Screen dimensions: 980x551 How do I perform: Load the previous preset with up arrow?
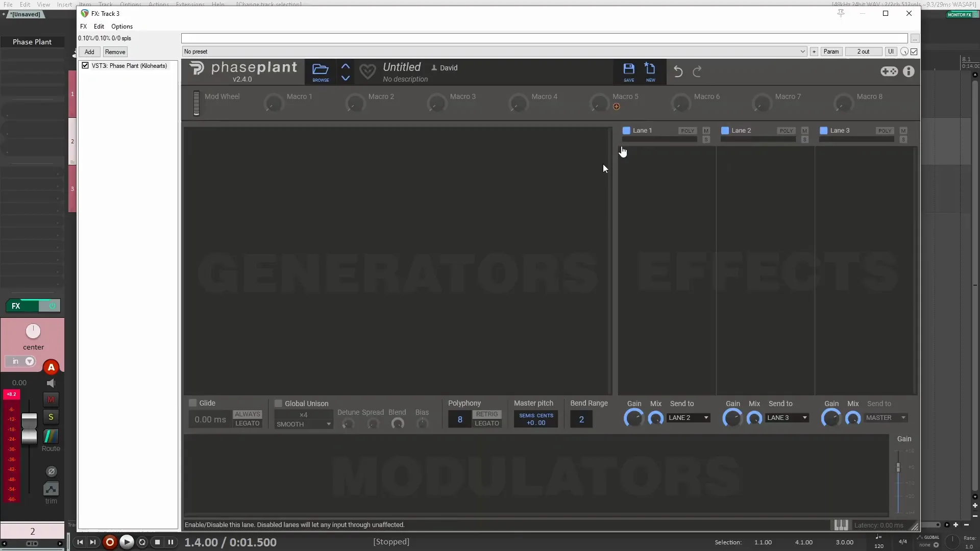click(x=346, y=66)
